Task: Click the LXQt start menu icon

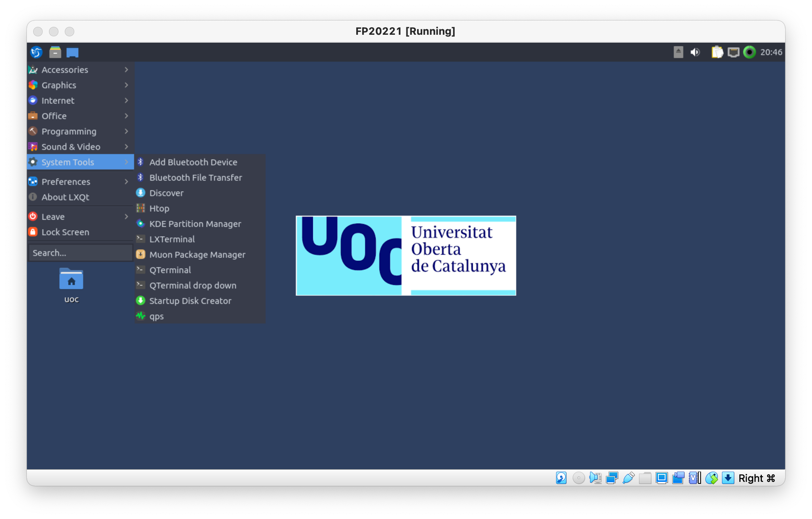Action: coord(36,52)
